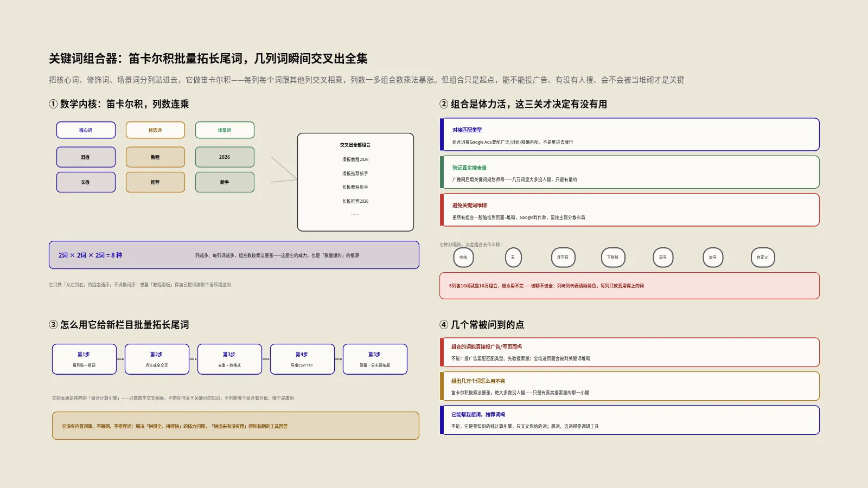Click section heading ④ 几个常被问到的点
Screen dimensions: 868x488
pyautogui.click(x=482, y=325)
